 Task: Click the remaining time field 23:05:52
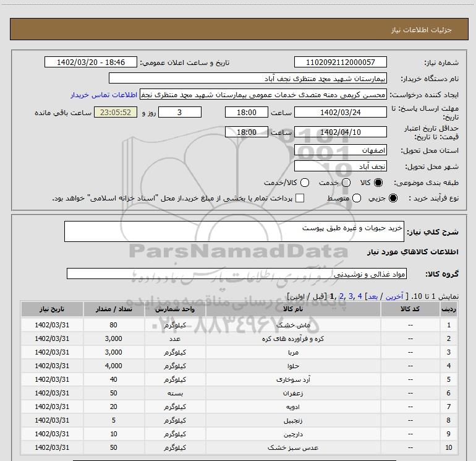[x=116, y=112]
